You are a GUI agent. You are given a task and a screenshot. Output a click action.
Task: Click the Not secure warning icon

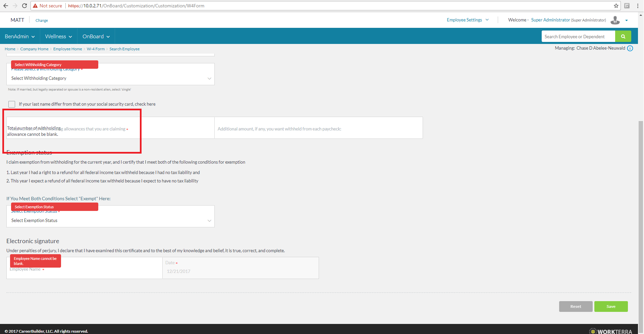[35, 6]
